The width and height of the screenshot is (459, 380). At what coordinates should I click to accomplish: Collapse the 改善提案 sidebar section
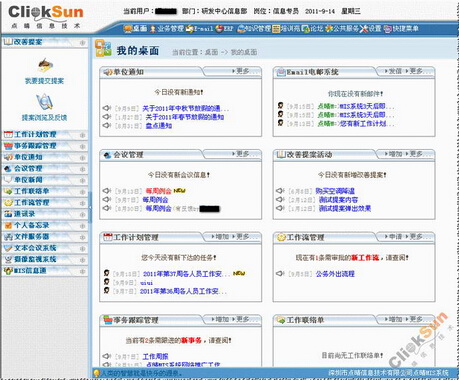(x=82, y=43)
